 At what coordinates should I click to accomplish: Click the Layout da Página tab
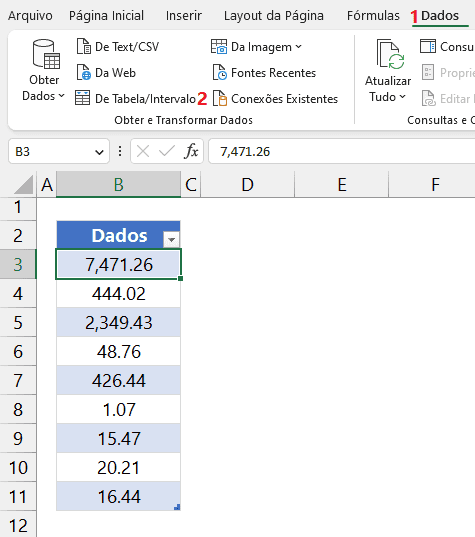pos(274,16)
